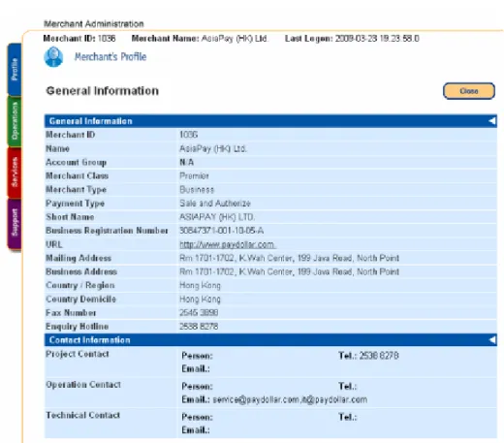Click the Project Contact label
Viewport: 504px width, 443px height.
click(x=78, y=354)
